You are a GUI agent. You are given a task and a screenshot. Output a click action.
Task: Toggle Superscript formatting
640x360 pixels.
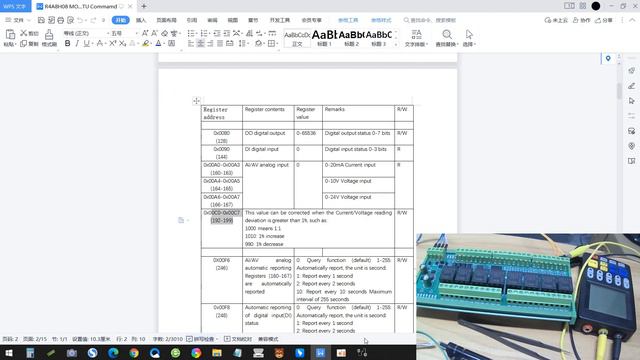click(x=113, y=43)
